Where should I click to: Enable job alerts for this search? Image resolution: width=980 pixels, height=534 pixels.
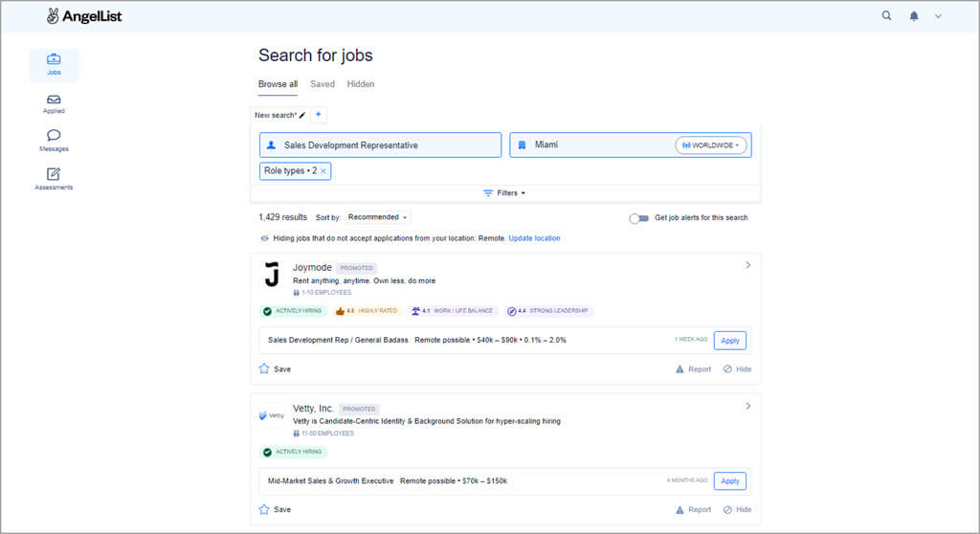[638, 218]
